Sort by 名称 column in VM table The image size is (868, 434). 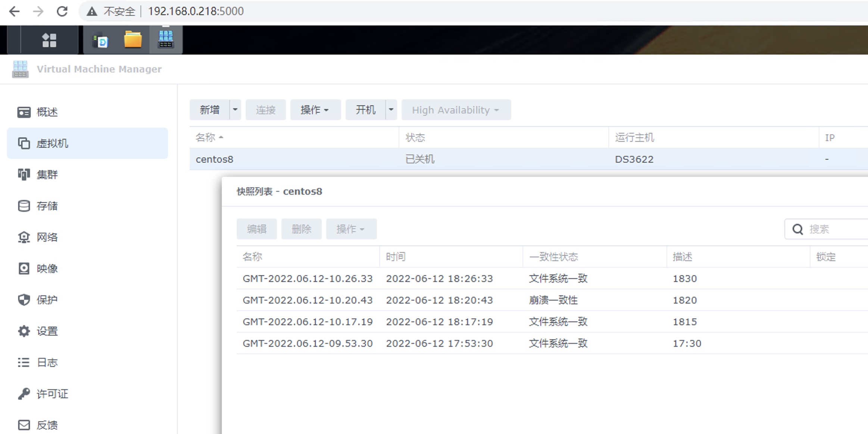pos(294,138)
